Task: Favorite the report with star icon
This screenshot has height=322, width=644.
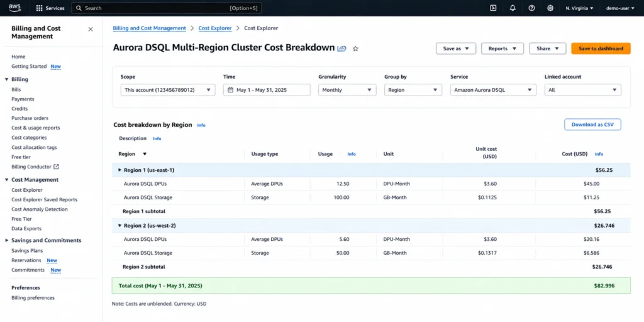Action: coord(356,48)
